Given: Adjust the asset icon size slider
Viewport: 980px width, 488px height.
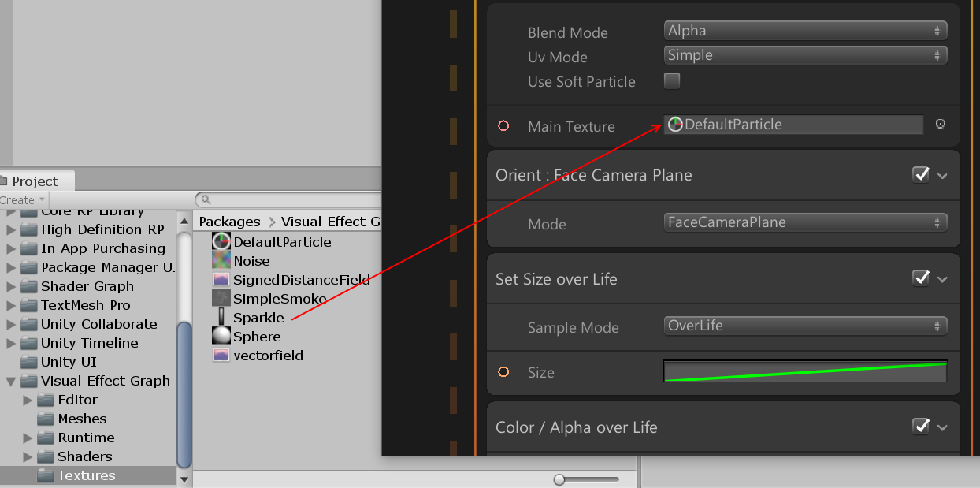Looking at the screenshot, I should [x=559, y=479].
